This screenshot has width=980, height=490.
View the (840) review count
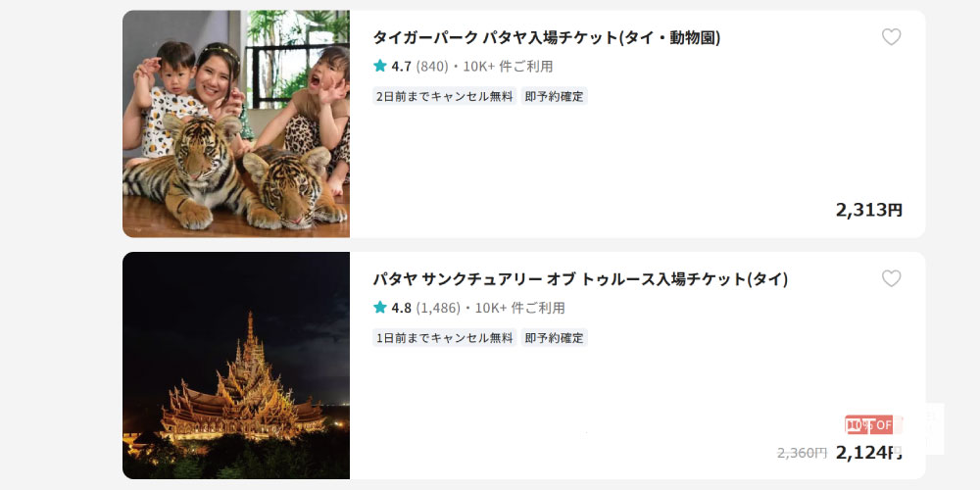click(432, 67)
